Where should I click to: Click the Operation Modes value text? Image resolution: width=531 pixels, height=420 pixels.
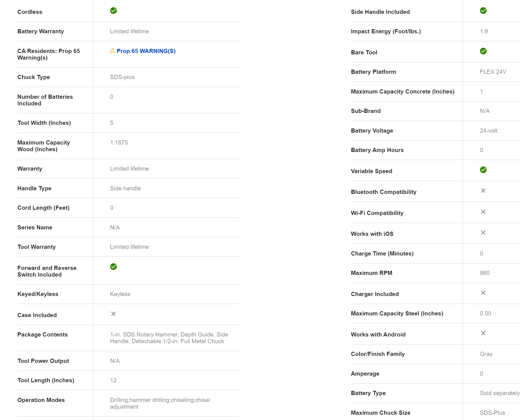pyautogui.click(x=160, y=403)
